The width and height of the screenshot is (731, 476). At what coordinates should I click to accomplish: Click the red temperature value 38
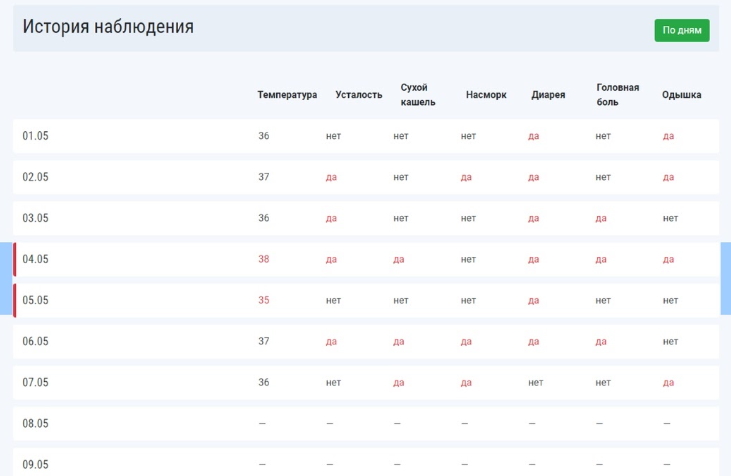pos(264,259)
